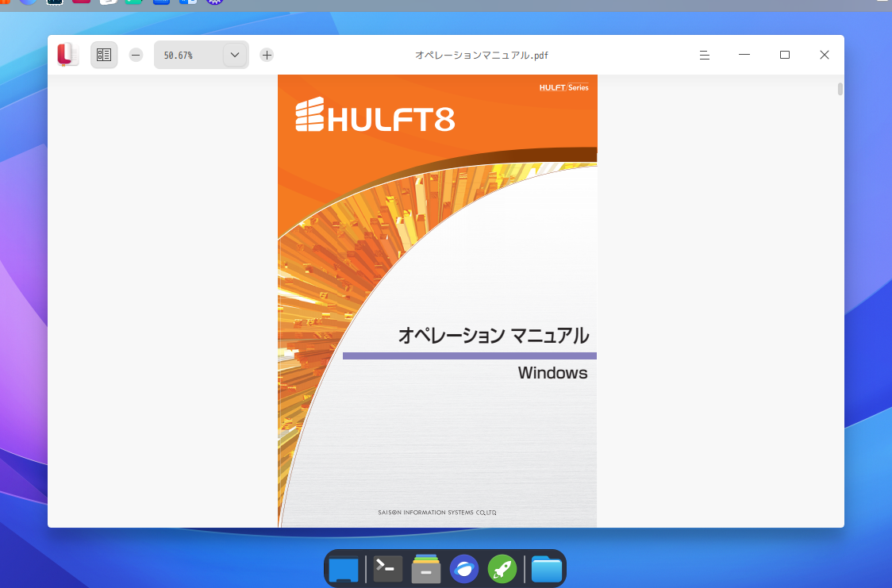Image resolution: width=892 pixels, height=588 pixels.
Task: Open the zoom level dropdown arrow
Action: point(234,56)
